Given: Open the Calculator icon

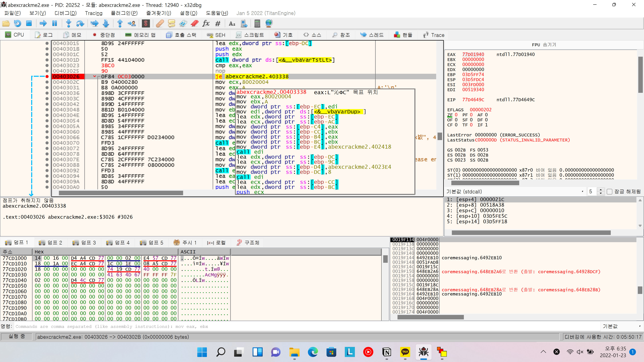Looking at the screenshot, I should pyautogui.click(x=257, y=23).
